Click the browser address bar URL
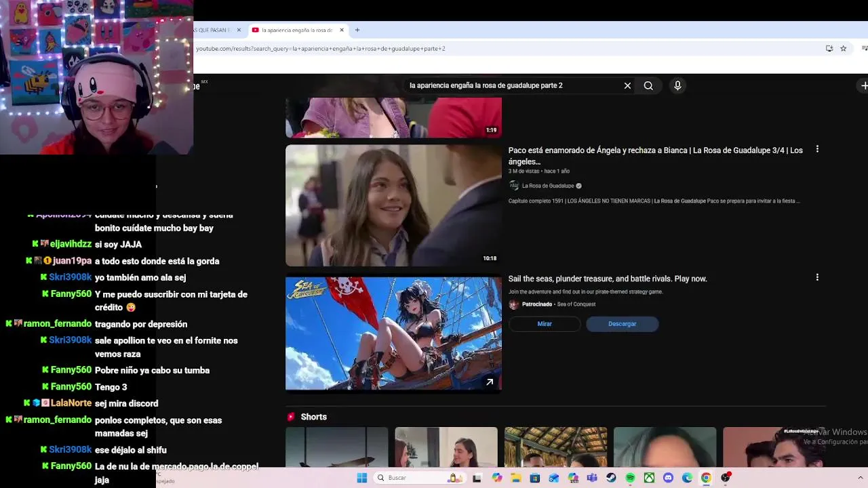Viewport: 868px width, 488px height. 321,49
